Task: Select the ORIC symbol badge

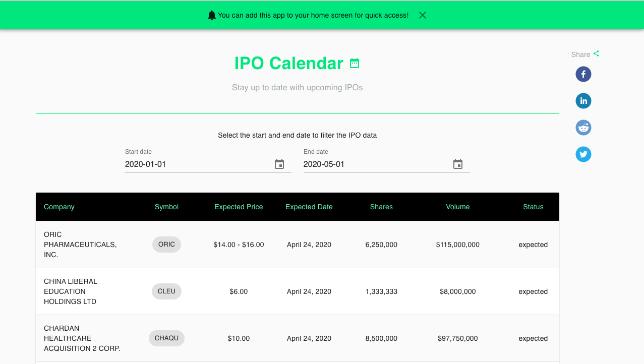Action: coord(166,245)
